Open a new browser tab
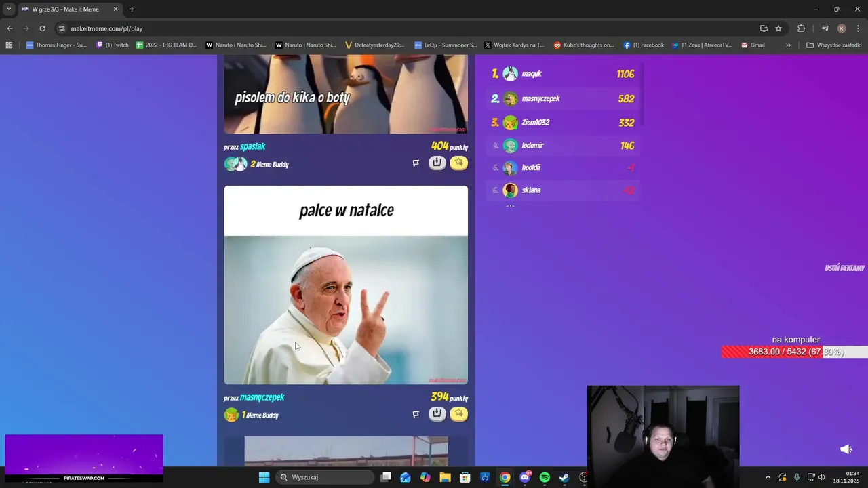Screen dimensions: 868x488 132,9
